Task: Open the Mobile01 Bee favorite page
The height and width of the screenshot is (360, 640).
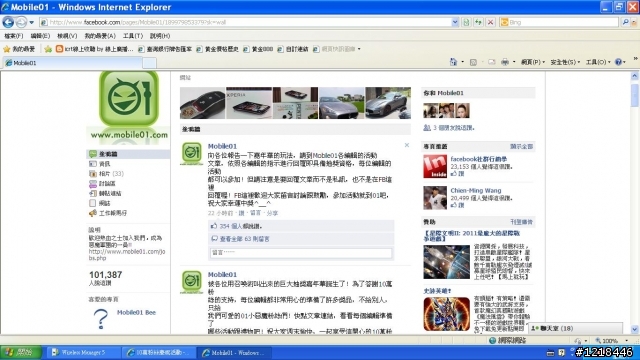Action: click(x=136, y=312)
